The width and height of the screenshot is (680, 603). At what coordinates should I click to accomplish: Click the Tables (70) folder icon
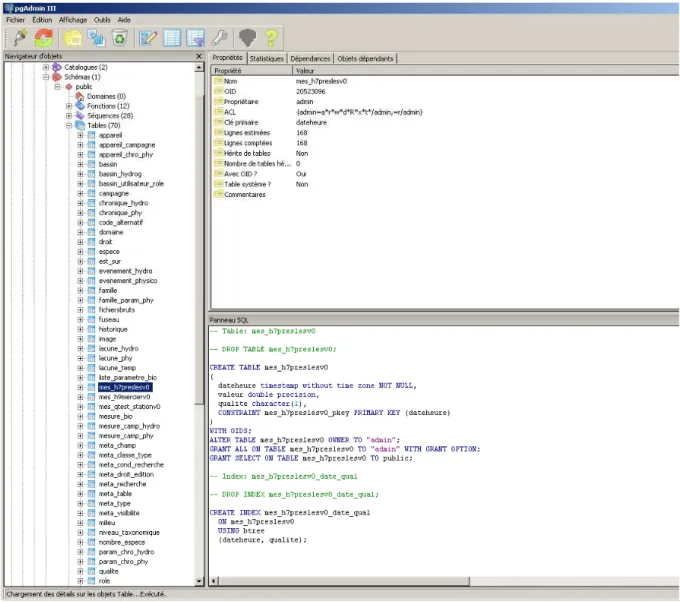pos(80,125)
